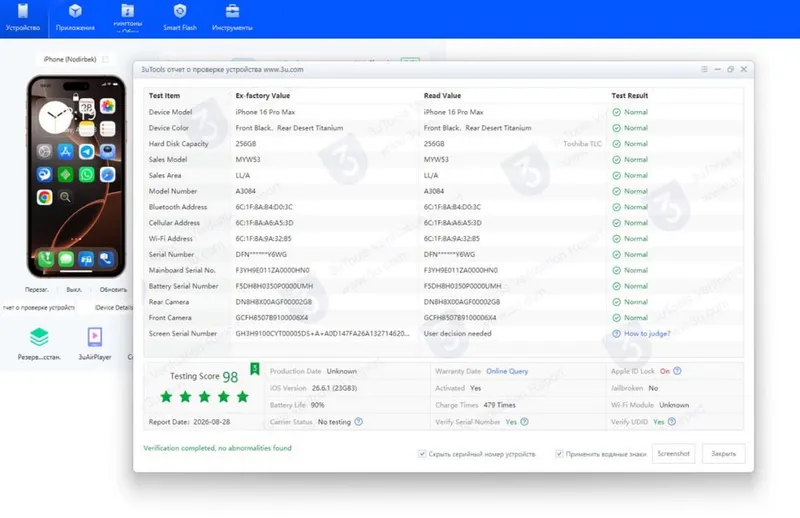This screenshot has width=800, height=518.
Task: Open the Устройство tab icon
Action: click(23, 11)
